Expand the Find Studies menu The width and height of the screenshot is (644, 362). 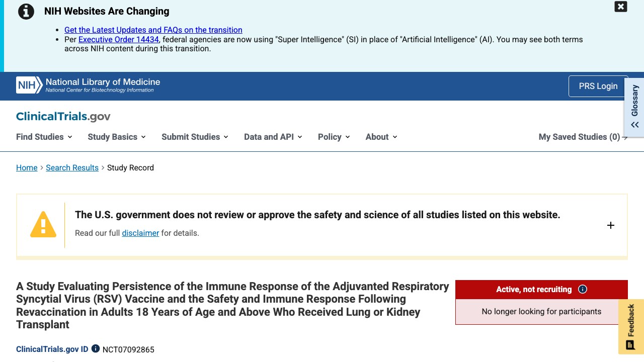(44, 137)
